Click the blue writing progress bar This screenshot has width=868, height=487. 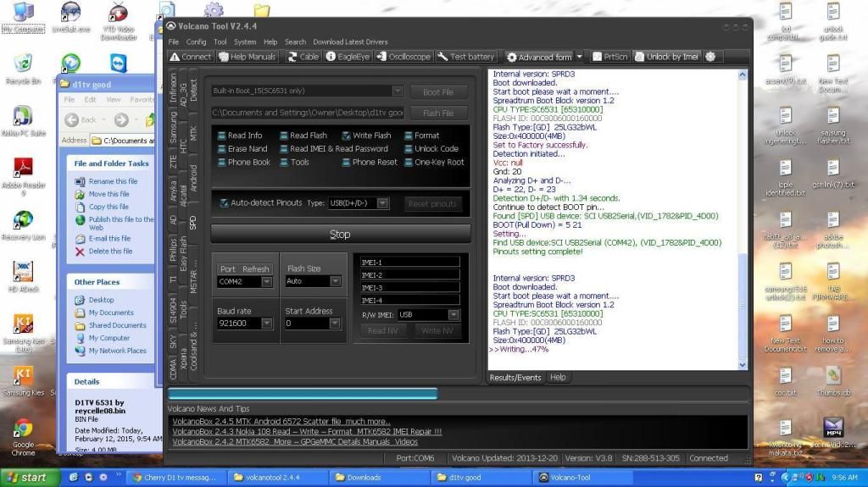pos(303,394)
